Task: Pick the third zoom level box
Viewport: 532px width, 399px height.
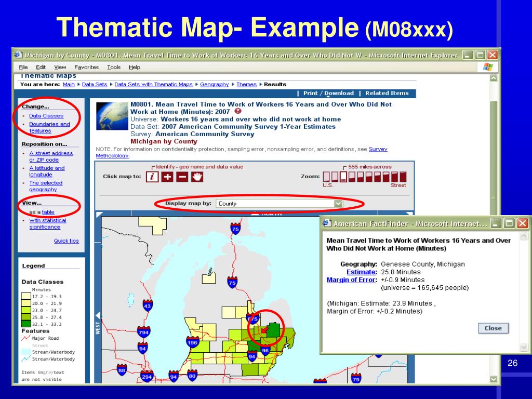Action: 343,177
